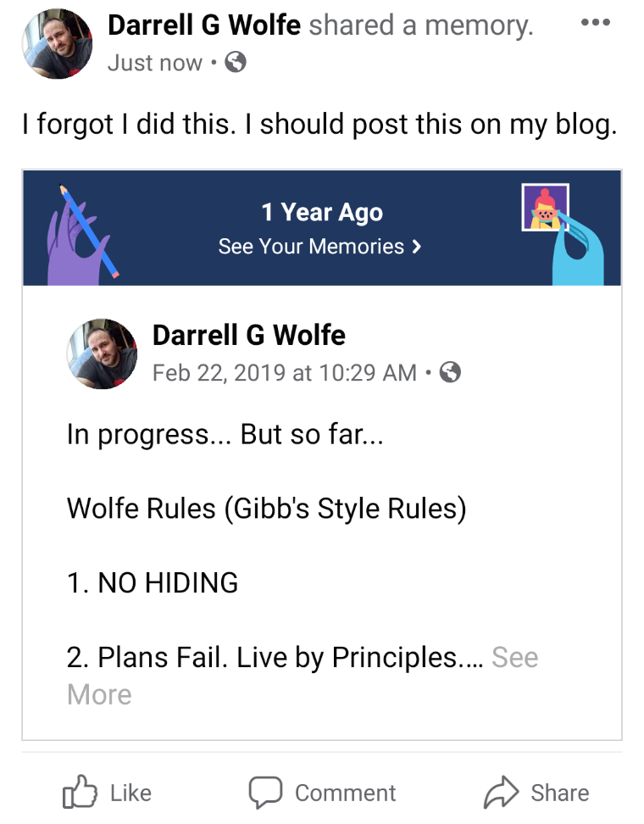
Task: Click Darrell's profile picture at top
Action: point(58,44)
